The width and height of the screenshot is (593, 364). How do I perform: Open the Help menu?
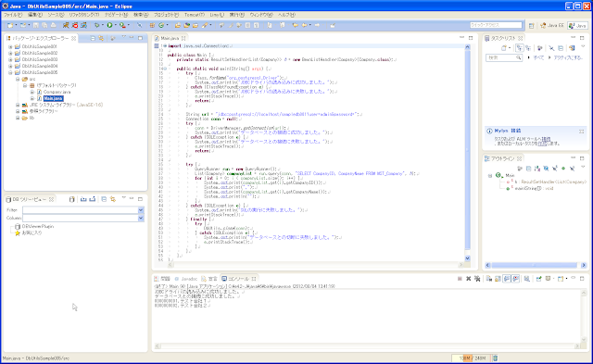point(286,15)
